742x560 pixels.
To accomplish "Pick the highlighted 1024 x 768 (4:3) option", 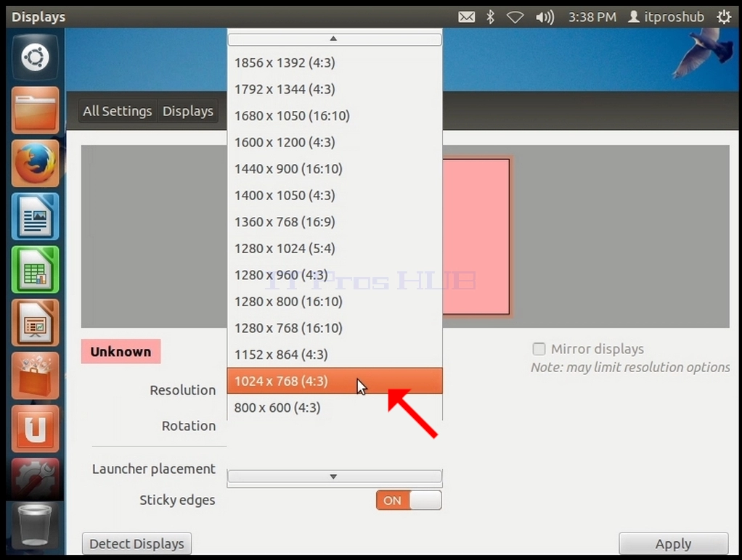I will (335, 381).
